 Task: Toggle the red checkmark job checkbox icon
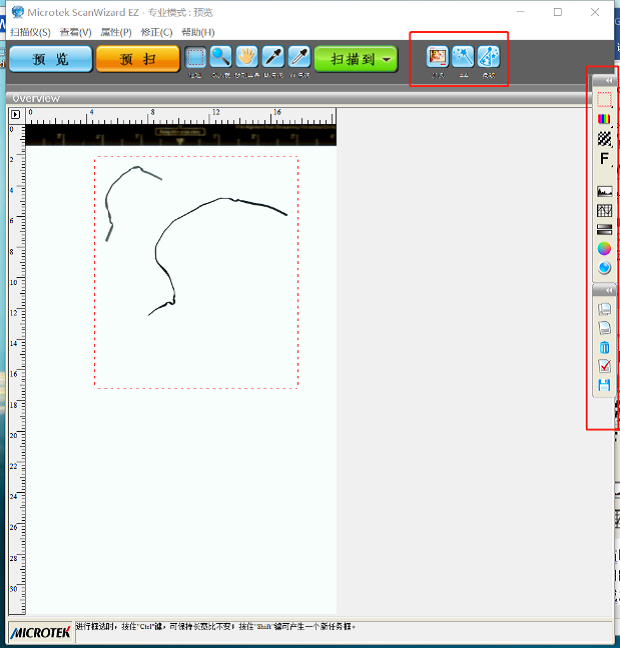coord(604,366)
